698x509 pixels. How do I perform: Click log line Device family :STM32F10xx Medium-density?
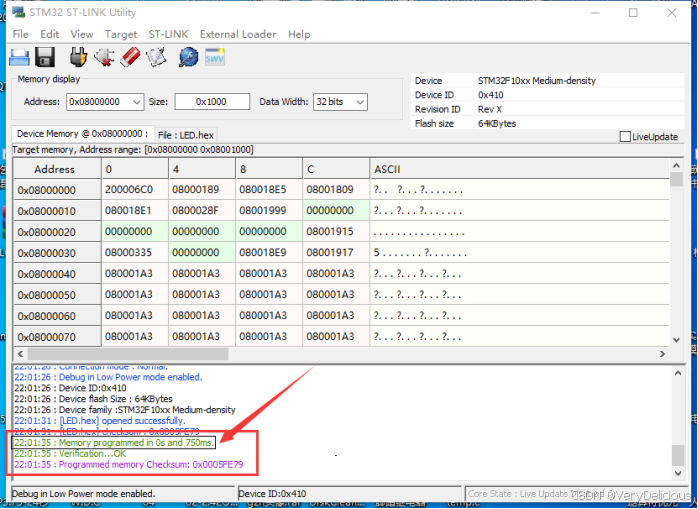[125, 410]
